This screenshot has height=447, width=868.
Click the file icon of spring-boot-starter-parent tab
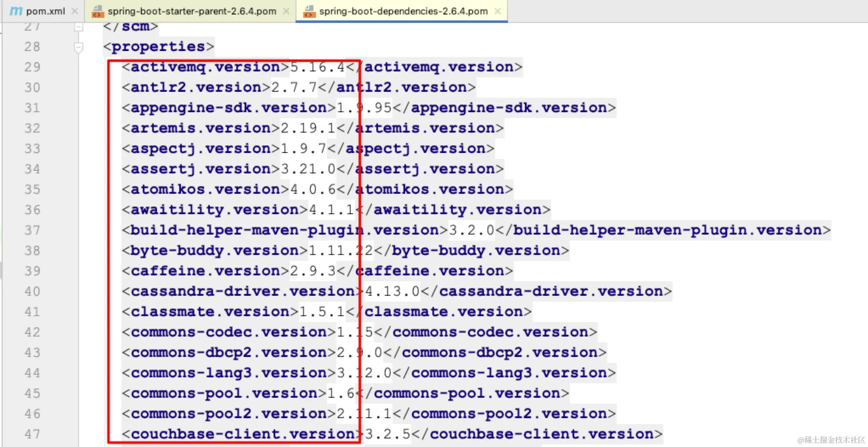98,11
